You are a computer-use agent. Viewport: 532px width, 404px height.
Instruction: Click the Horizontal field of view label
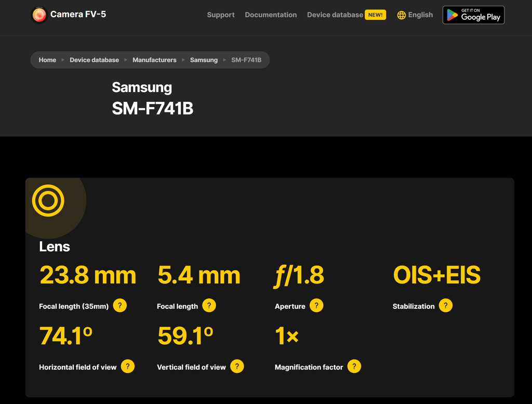tap(78, 367)
